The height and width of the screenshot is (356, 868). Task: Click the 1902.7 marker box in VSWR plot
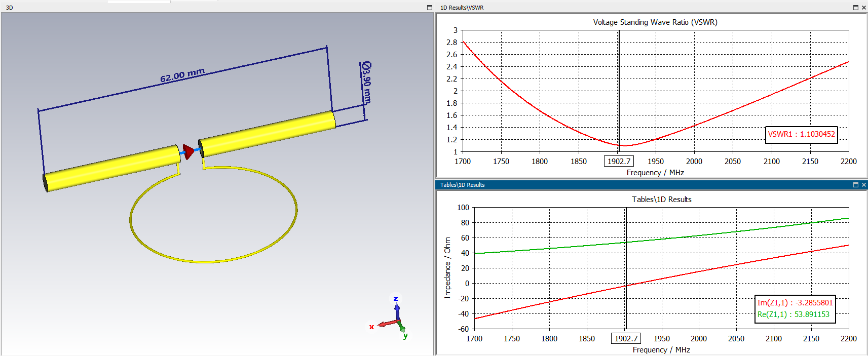click(x=619, y=161)
